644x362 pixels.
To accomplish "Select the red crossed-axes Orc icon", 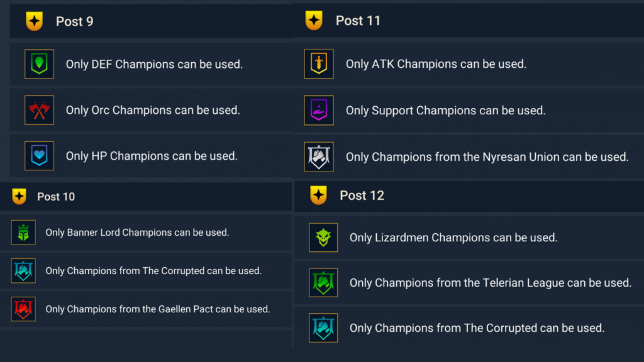I will tap(39, 110).
